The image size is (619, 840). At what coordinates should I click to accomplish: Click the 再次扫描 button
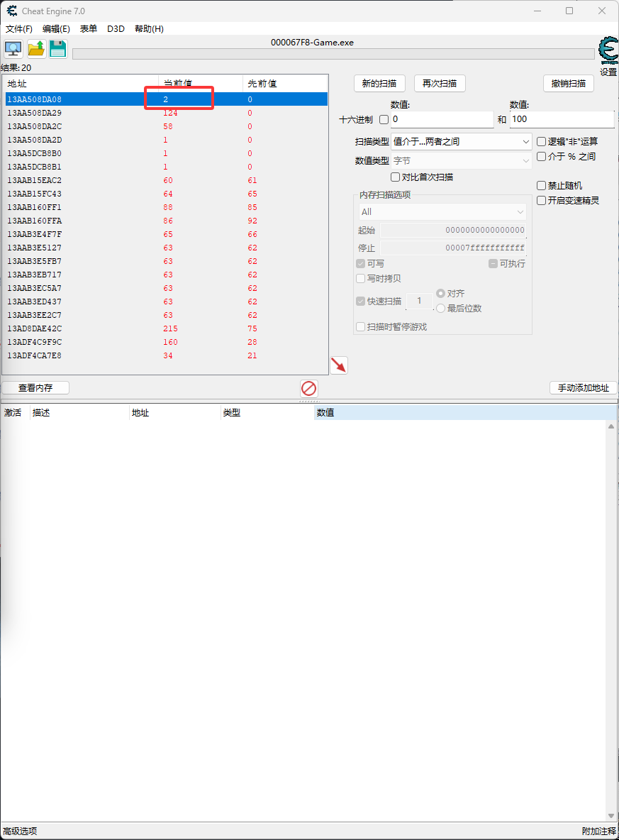coord(440,84)
